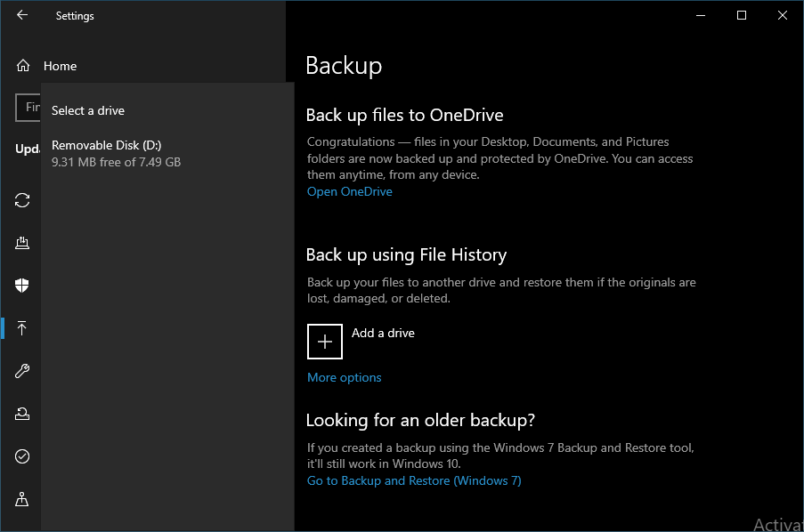Click the Home house icon
The width and height of the screenshot is (804, 532).
click(23, 66)
